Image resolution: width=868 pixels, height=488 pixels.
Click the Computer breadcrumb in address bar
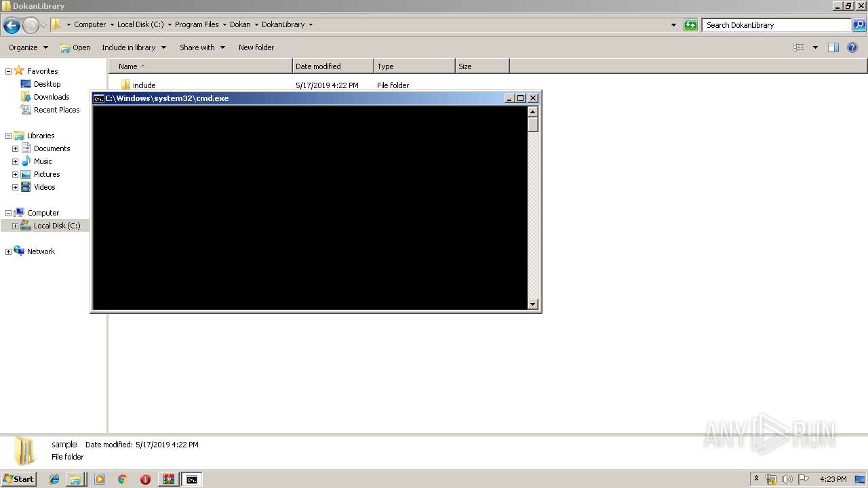90,24
